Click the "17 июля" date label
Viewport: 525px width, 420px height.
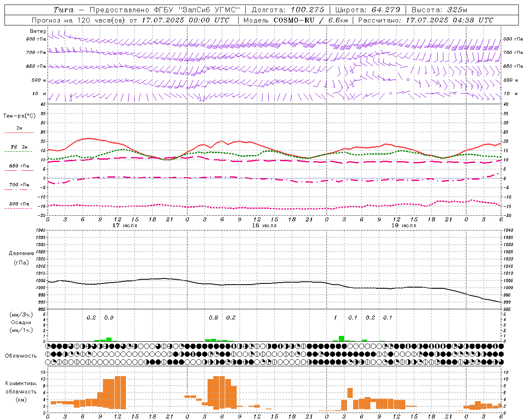click(x=125, y=225)
